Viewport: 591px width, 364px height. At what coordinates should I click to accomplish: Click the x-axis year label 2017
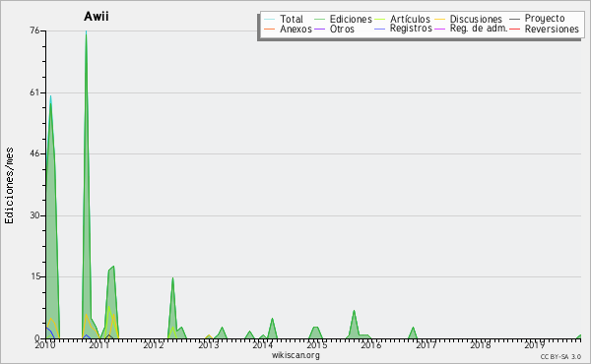tap(427, 344)
